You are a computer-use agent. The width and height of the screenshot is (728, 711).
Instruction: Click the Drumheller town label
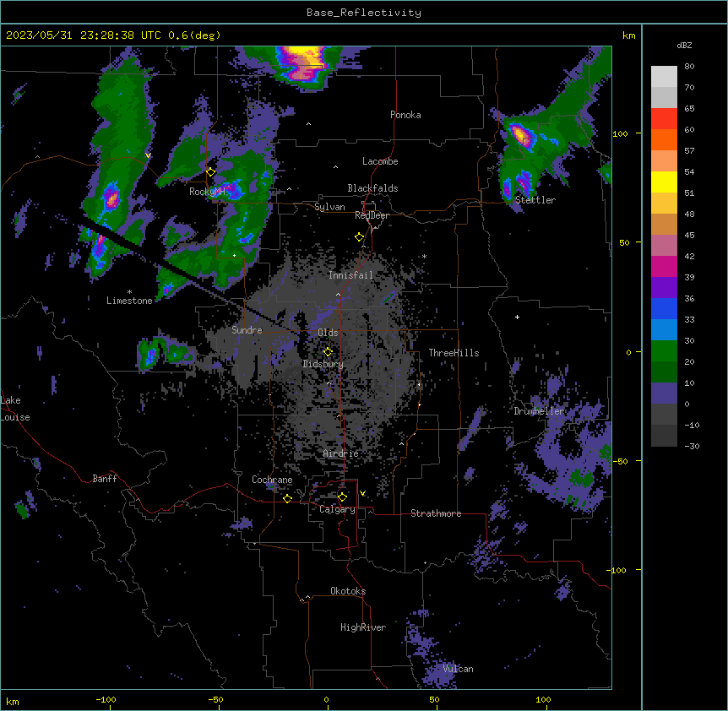click(x=539, y=411)
